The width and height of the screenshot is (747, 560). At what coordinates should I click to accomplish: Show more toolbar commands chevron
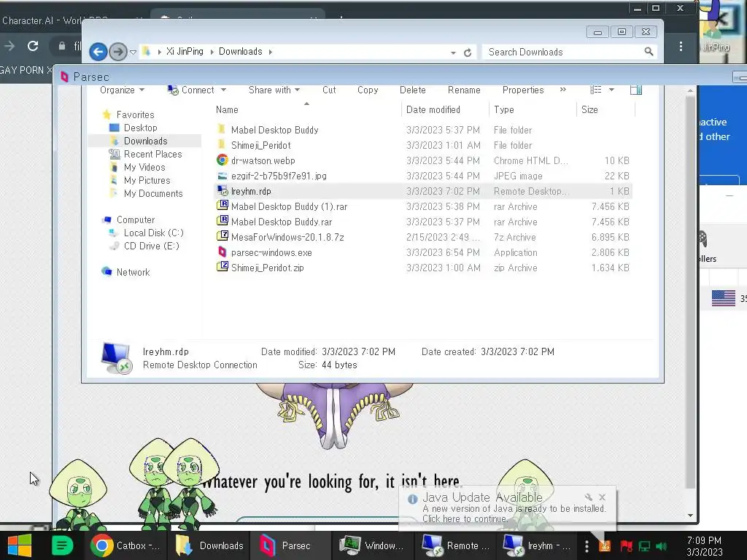563,90
